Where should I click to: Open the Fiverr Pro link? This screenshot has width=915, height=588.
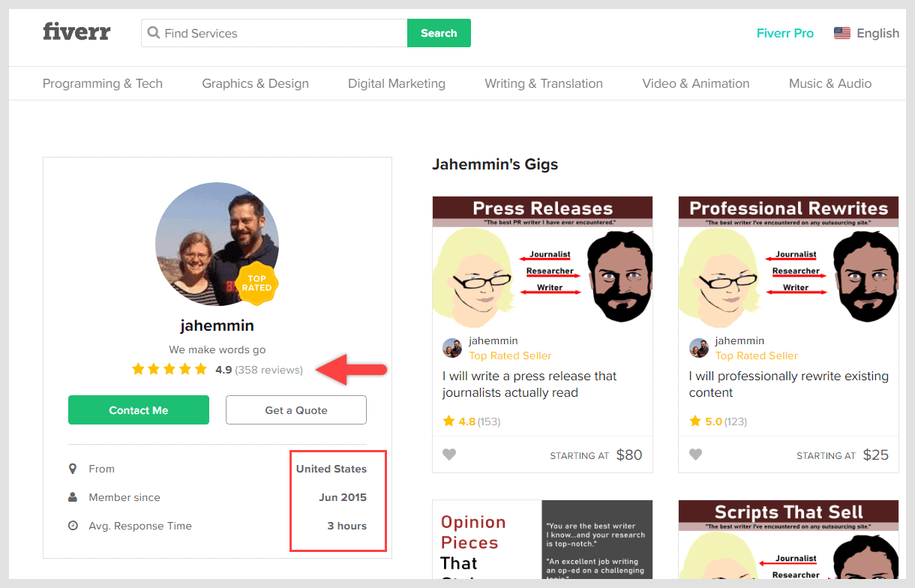pyautogui.click(x=785, y=33)
